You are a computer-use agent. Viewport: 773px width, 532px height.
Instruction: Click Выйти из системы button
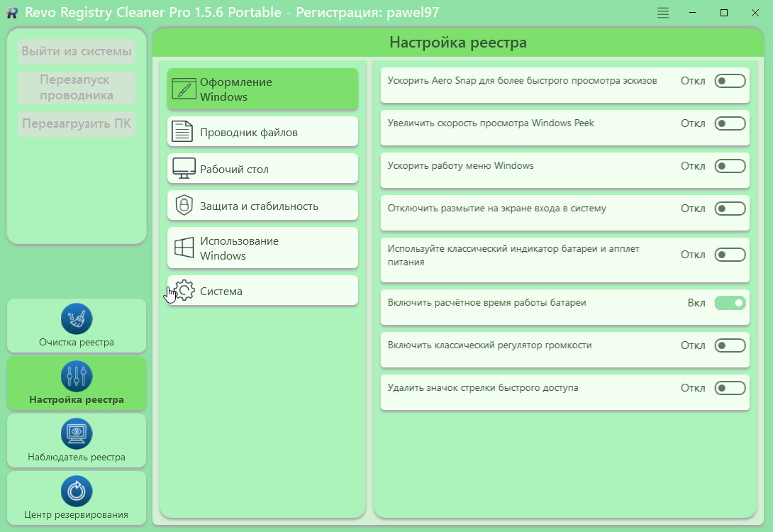coord(77,51)
